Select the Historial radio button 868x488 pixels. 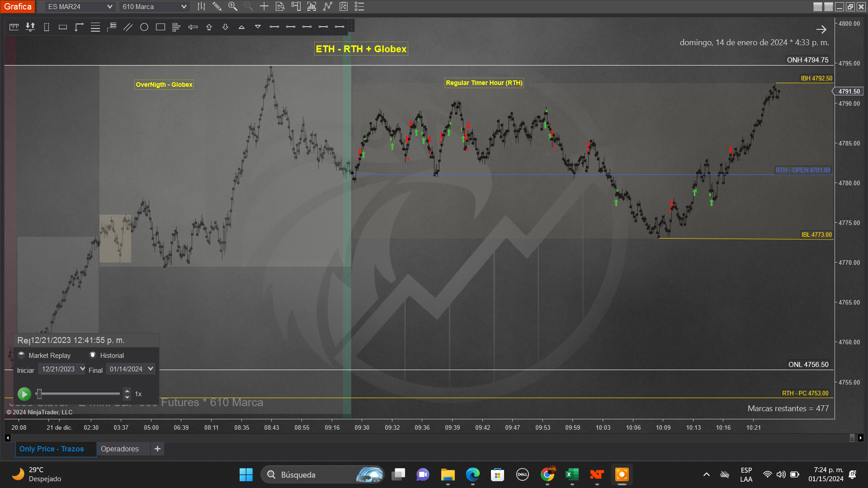pos(93,355)
